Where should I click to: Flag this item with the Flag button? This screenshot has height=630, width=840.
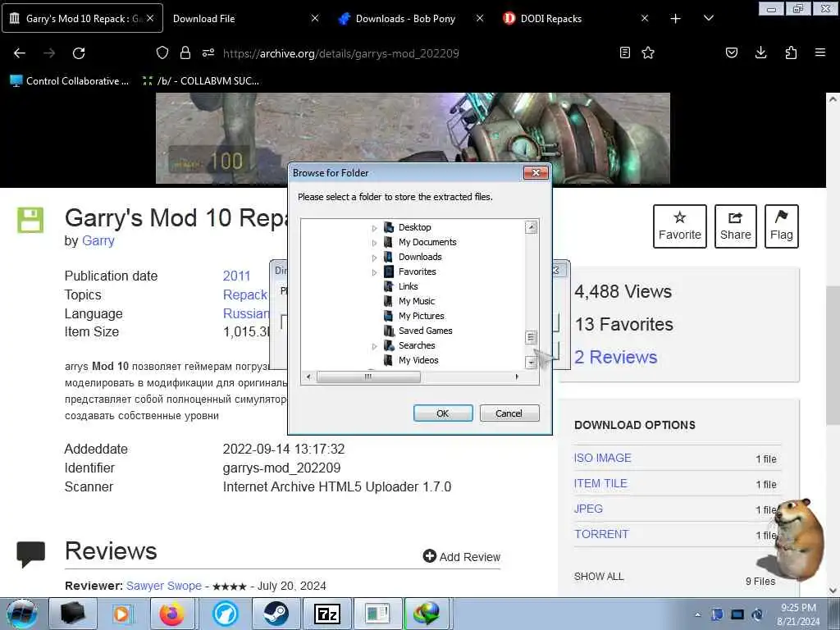click(781, 226)
